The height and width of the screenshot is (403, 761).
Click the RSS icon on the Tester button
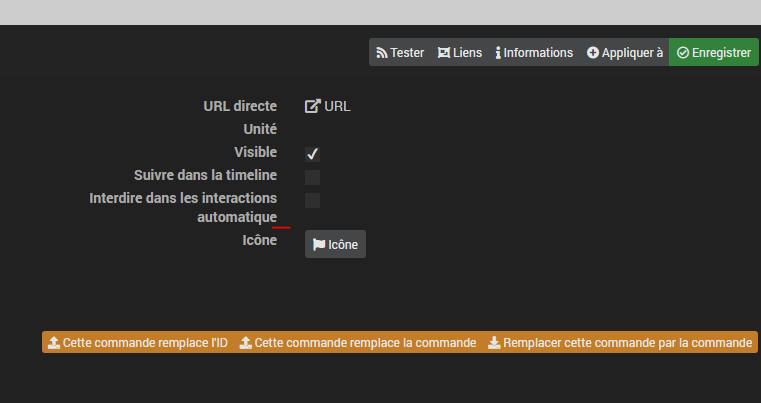(x=382, y=53)
